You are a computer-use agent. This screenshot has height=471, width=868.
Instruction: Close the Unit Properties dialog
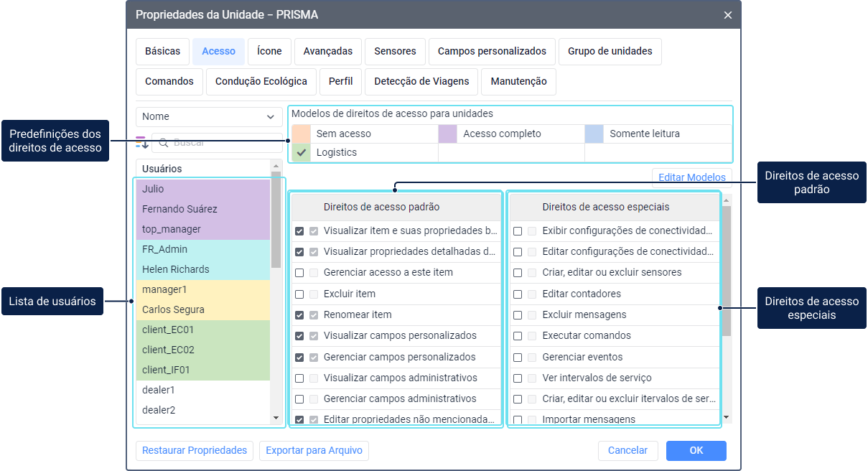point(728,15)
